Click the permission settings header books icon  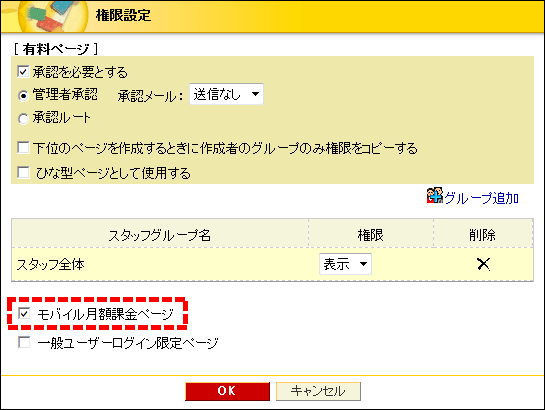(x=52, y=16)
